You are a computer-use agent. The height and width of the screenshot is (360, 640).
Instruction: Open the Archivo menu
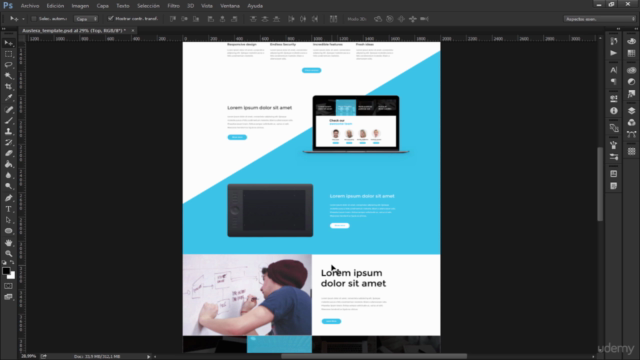coord(30,6)
